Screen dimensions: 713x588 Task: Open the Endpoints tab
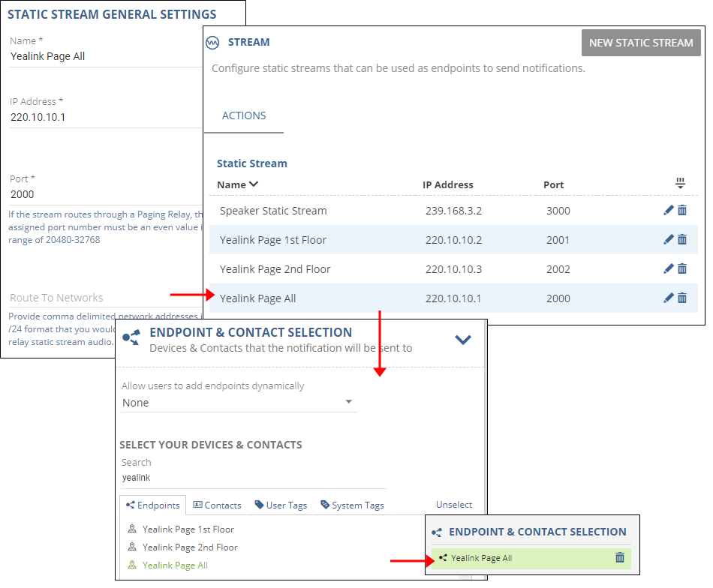(153, 505)
